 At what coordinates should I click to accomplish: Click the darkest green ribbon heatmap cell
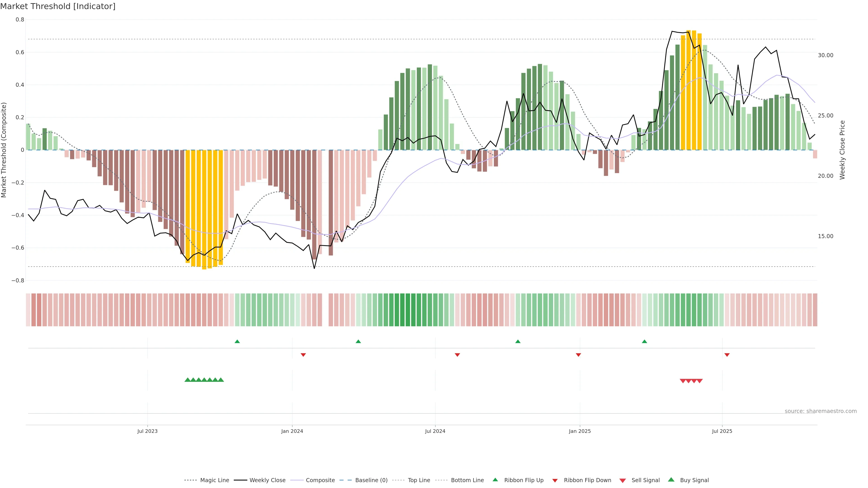click(408, 310)
